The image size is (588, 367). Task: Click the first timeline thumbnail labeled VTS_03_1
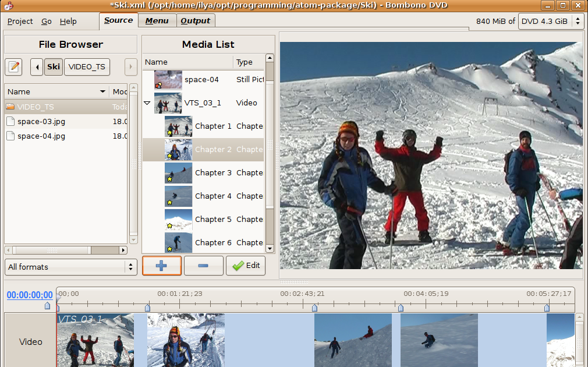point(95,340)
